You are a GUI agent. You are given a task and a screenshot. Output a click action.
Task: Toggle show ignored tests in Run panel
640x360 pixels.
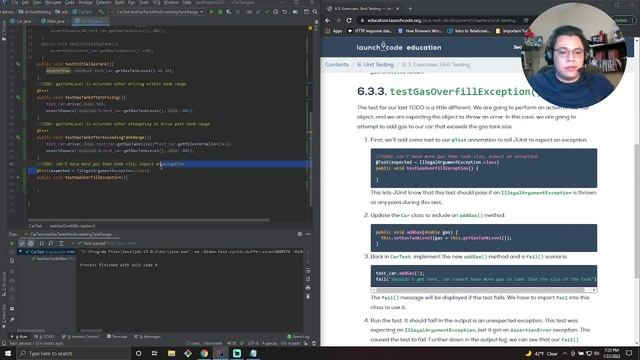click(31, 243)
